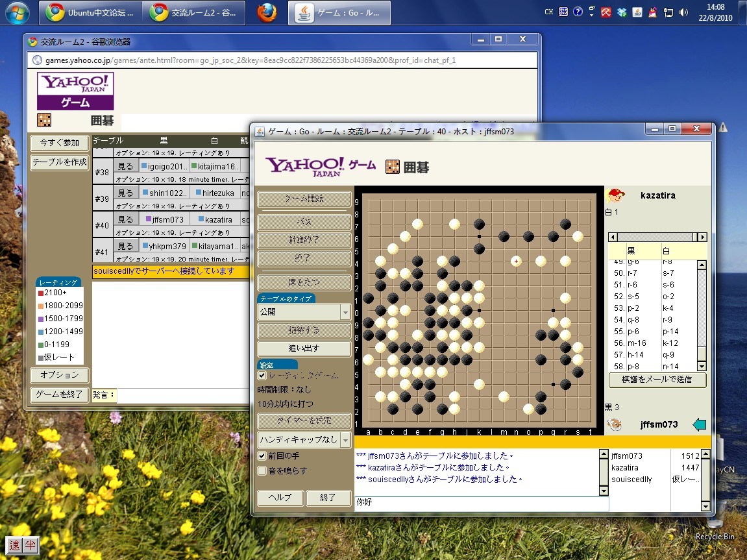
Task: Open the Dropbox tray icon
Action: pos(622,12)
